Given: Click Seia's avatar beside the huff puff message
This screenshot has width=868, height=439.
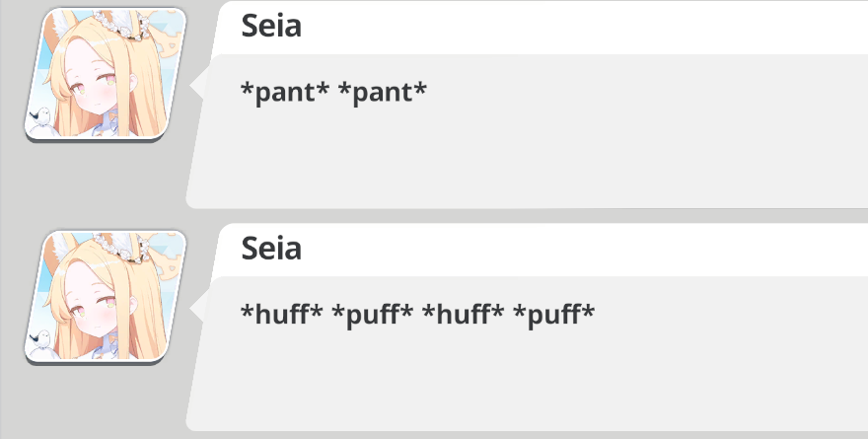Looking at the screenshot, I should (x=106, y=296).
